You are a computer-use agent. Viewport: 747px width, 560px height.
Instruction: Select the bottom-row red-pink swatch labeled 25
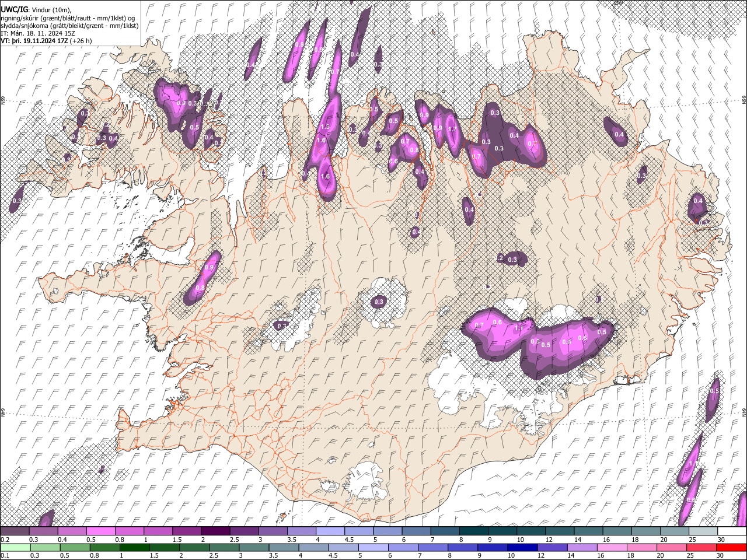(701, 547)
